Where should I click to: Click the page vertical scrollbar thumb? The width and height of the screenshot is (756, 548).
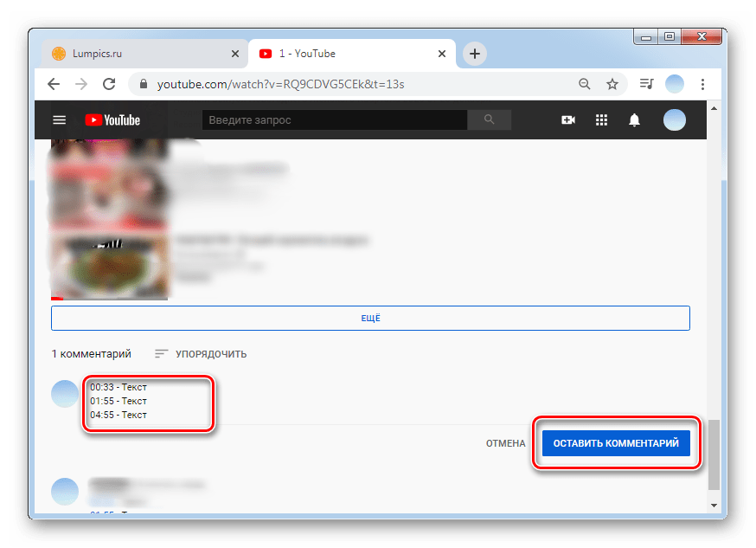[x=713, y=455]
